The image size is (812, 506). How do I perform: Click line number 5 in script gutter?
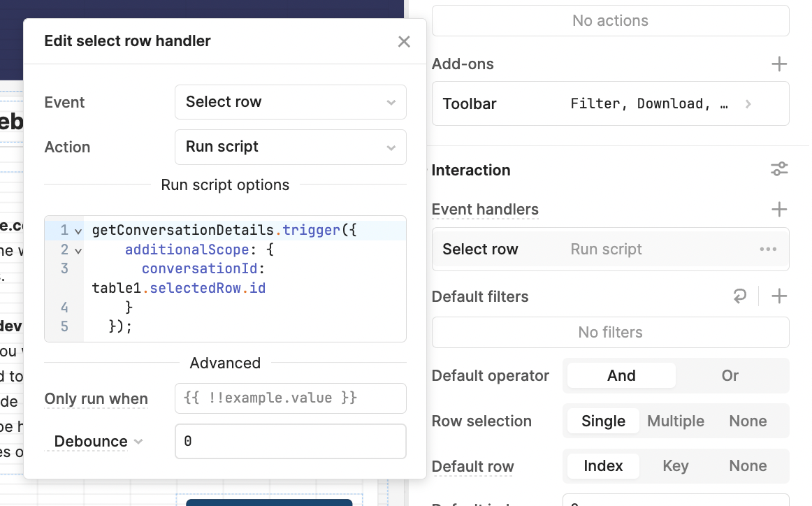[x=64, y=327]
